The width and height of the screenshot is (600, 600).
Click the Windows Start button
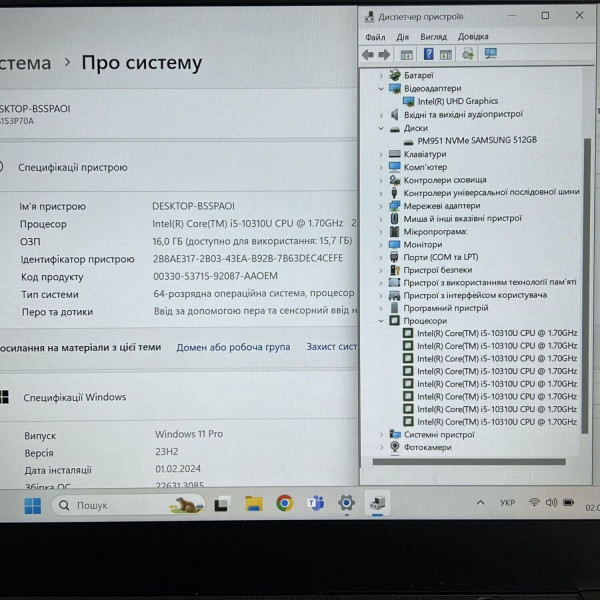coord(33,506)
